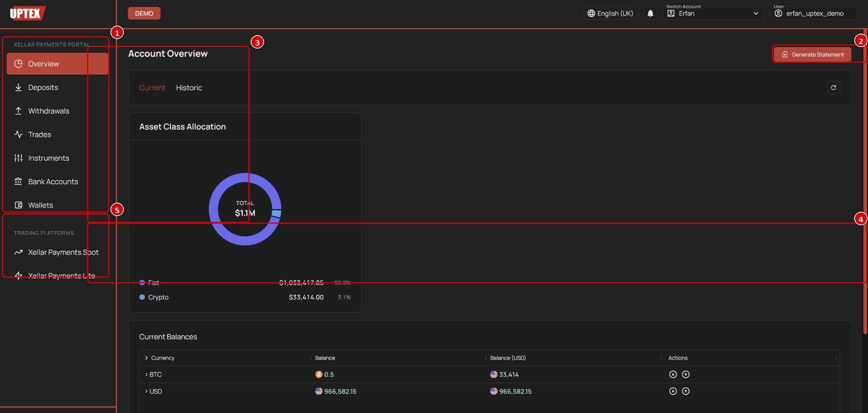Click the Asset Class Allocation heading

(182, 127)
